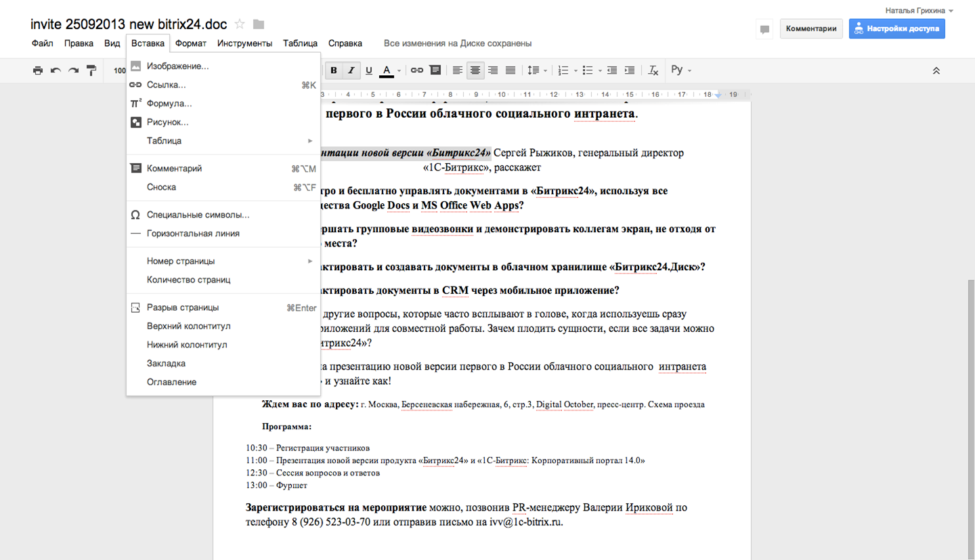Click the document title invite 25092013

pyautogui.click(x=129, y=24)
